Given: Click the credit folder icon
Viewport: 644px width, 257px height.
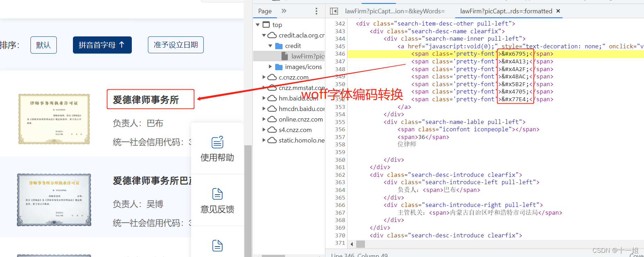Looking at the screenshot, I should pos(279,46).
